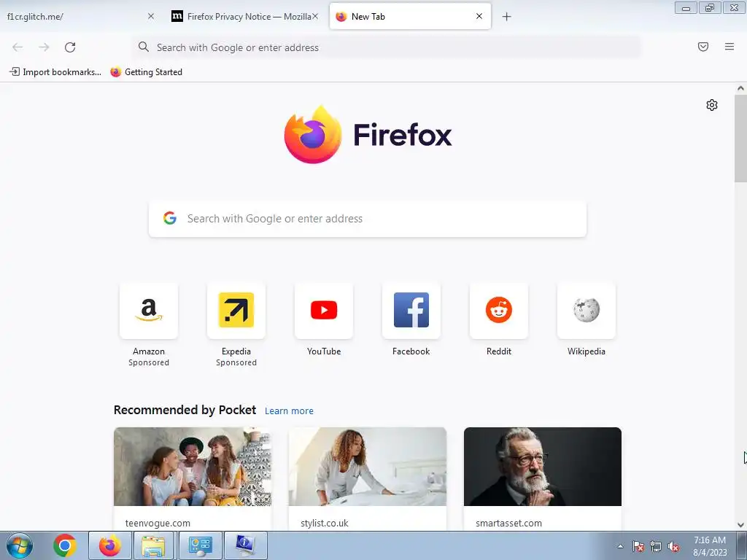Click the magnifier icon in address bar
Viewport: 747px width, 560px height.
(x=144, y=47)
